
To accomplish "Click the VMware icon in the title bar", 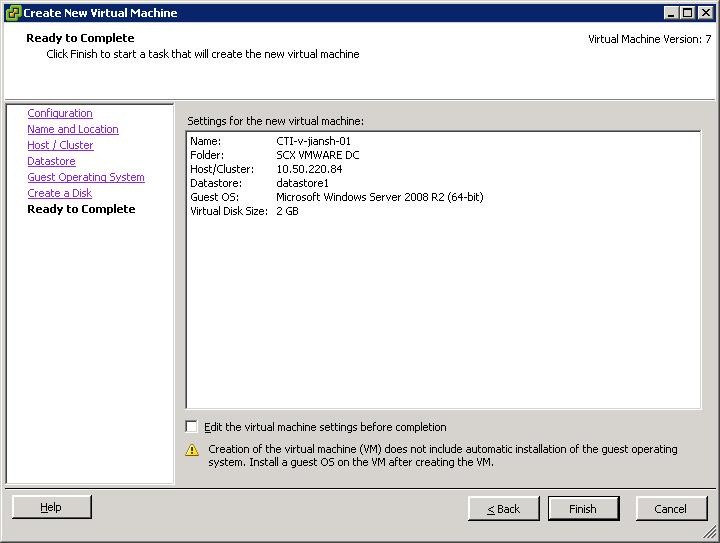I will click(x=12, y=13).
